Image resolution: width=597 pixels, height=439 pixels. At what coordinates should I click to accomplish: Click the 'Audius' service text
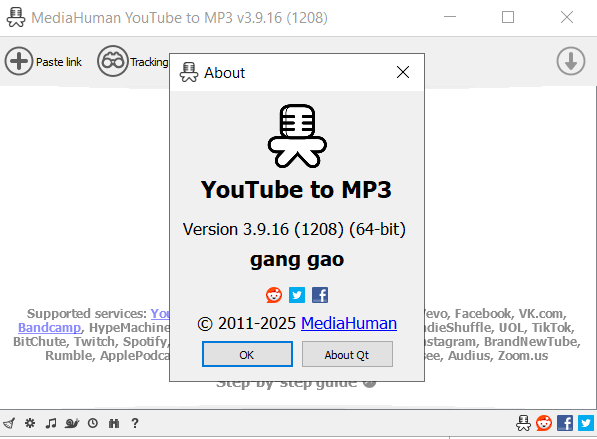point(469,356)
